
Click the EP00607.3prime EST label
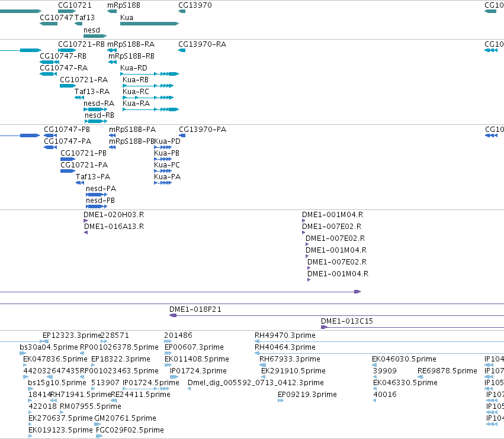tap(194, 347)
